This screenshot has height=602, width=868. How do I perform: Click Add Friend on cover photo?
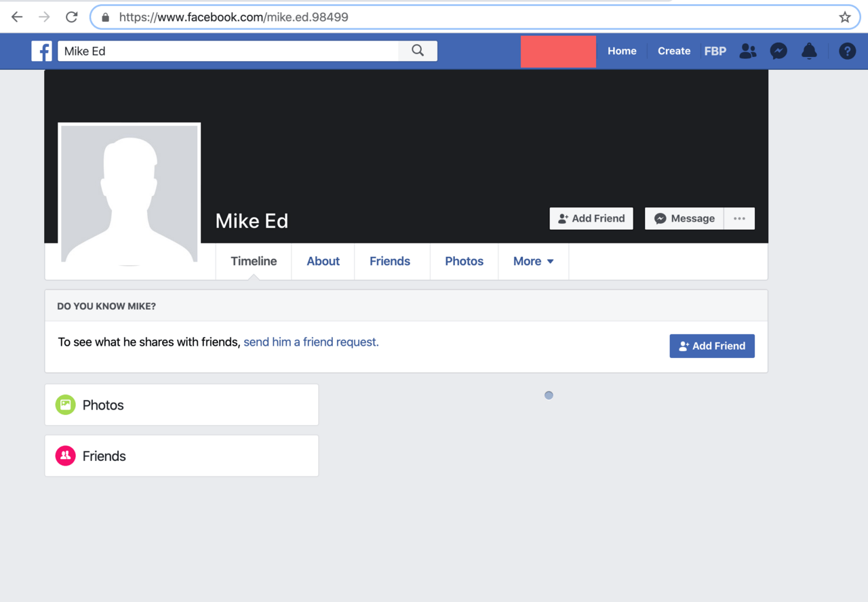tap(591, 218)
